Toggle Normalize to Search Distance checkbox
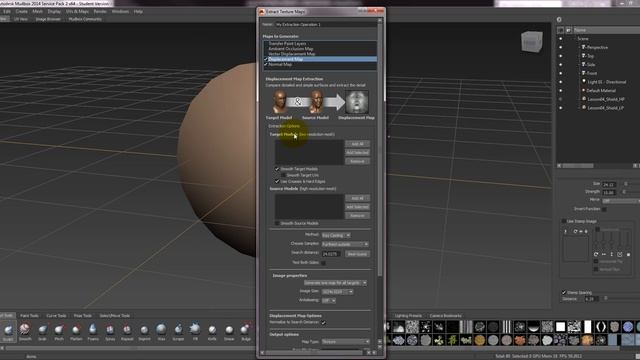The image size is (640, 360). point(324,322)
